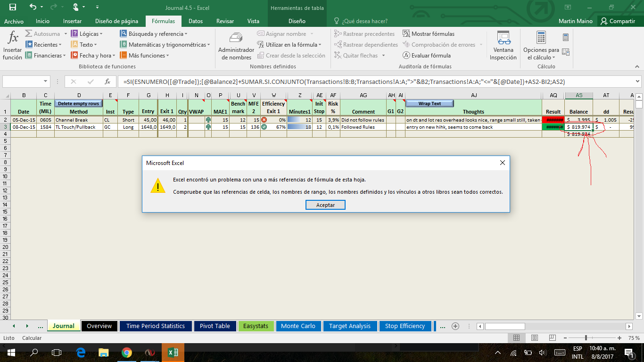
Task: Toggle touch/mouse mode in quick access toolbar
Action: click(x=77, y=7)
